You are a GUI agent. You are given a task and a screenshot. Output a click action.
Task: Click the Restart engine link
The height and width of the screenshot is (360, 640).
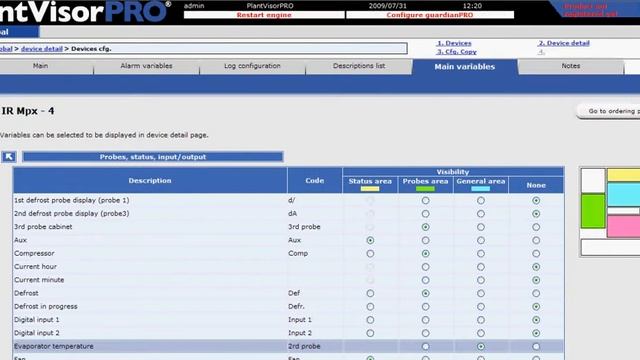coord(264,15)
